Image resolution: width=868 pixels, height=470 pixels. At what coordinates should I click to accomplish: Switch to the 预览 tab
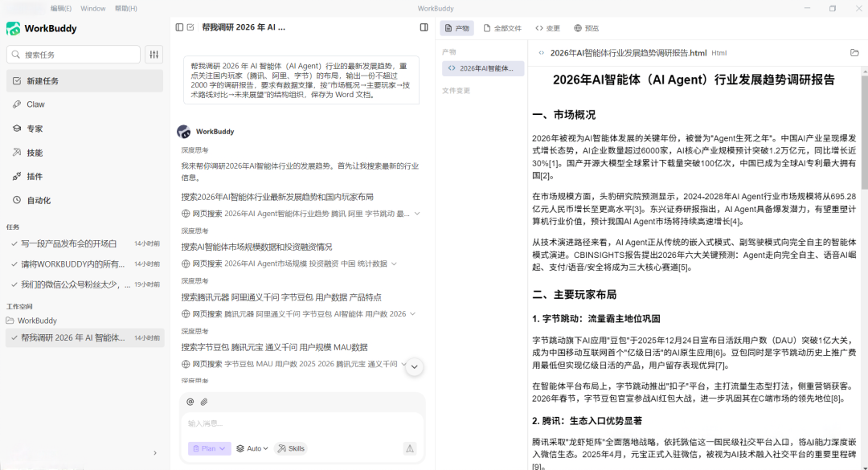(x=586, y=27)
